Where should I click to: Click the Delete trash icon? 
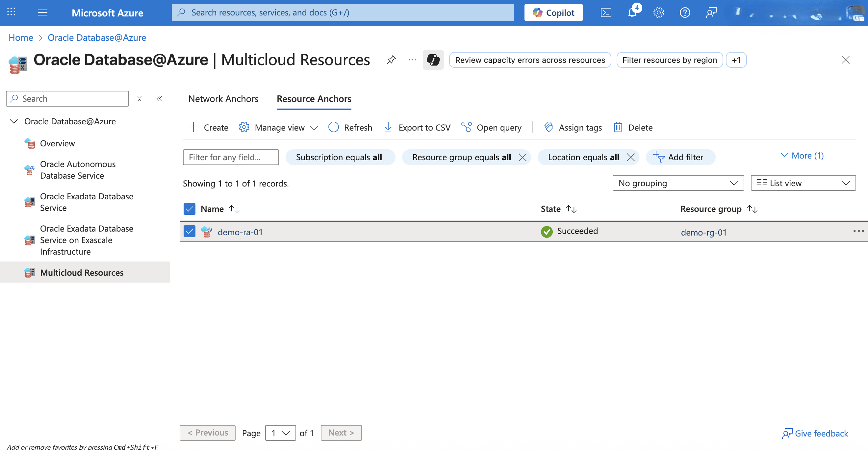(618, 127)
